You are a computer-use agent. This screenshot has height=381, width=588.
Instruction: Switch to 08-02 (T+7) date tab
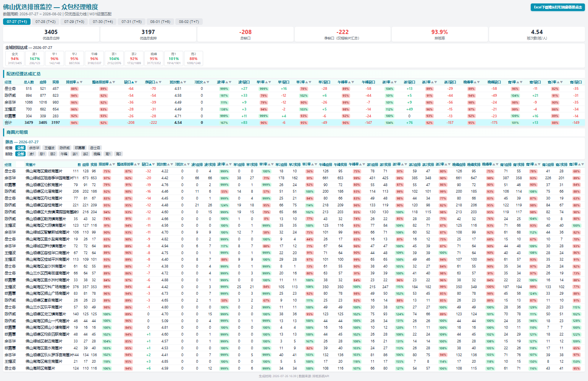(189, 22)
